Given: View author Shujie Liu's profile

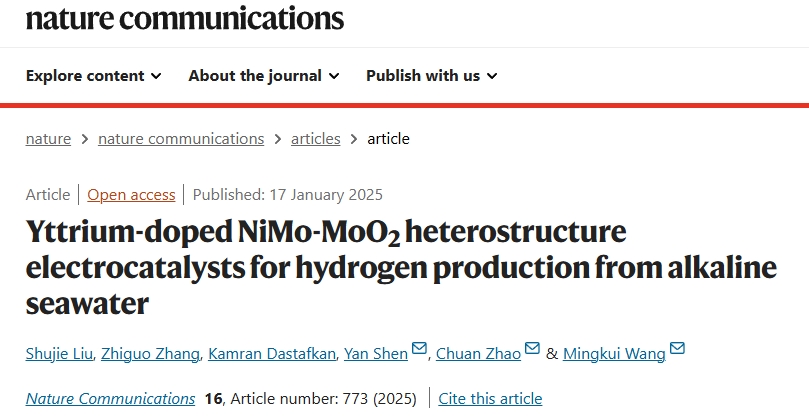Looking at the screenshot, I should tap(59, 354).
